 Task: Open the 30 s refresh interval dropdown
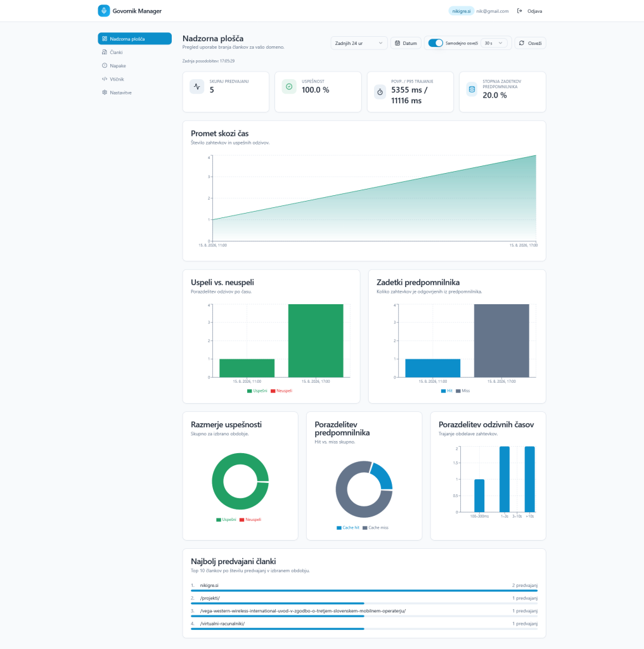(x=494, y=43)
